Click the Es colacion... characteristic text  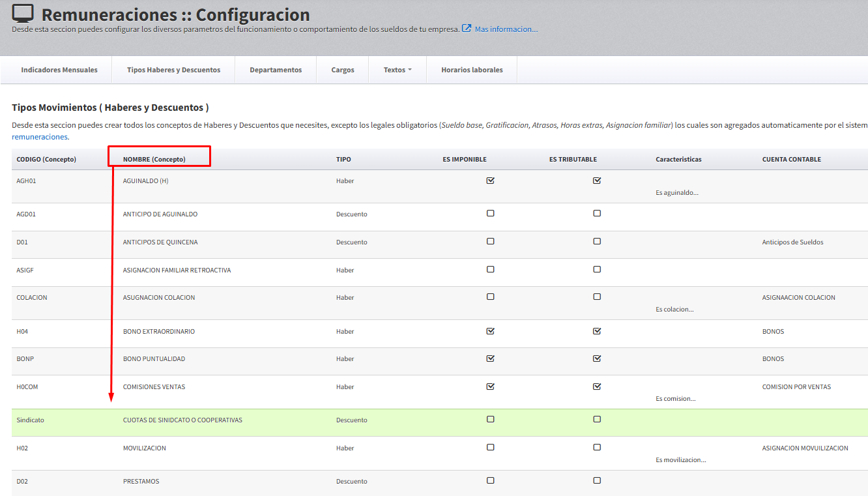pyautogui.click(x=674, y=310)
